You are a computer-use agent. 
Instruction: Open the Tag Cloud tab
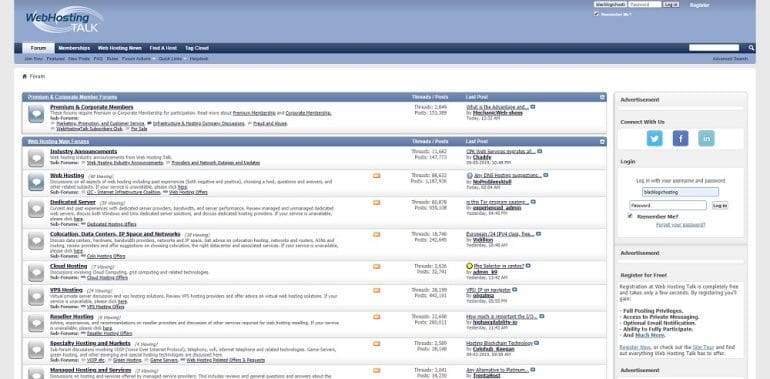click(196, 48)
